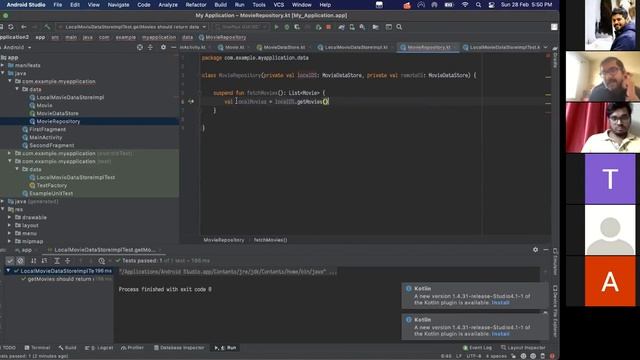640x360 pixels.
Task: Toggle show passed tests checkmark button
Action: pyautogui.click(x=10, y=260)
